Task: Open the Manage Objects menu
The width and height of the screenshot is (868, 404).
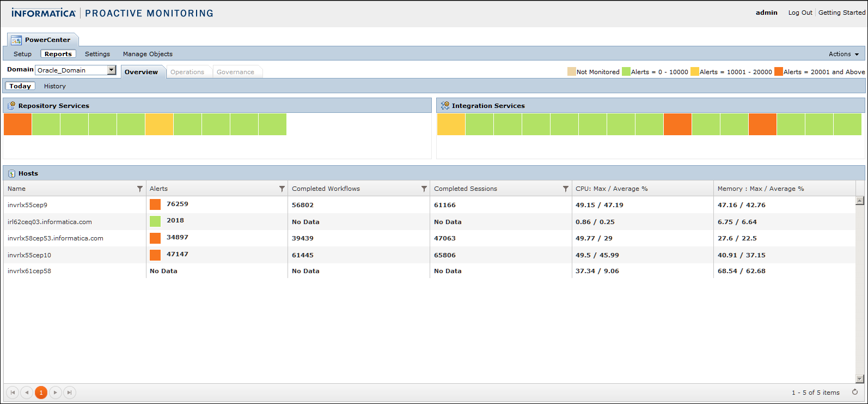Action: tap(148, 54)
